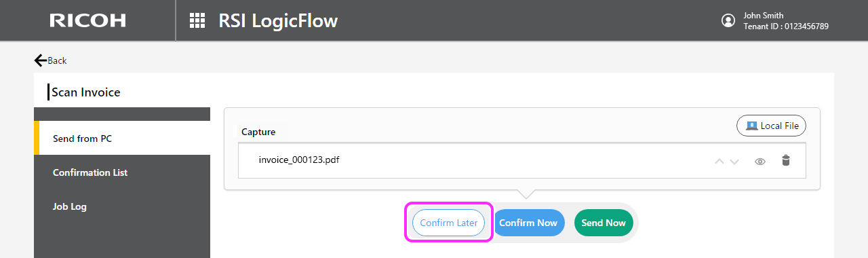This screenshot has height=258, width=868.
Task: Click the back arrow icon
Action: tap(41, 60)
